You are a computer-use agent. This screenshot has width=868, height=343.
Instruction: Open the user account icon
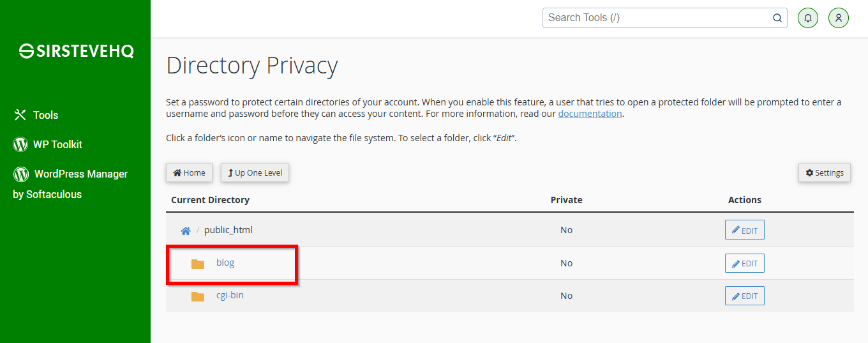click(x=839, y=18)
